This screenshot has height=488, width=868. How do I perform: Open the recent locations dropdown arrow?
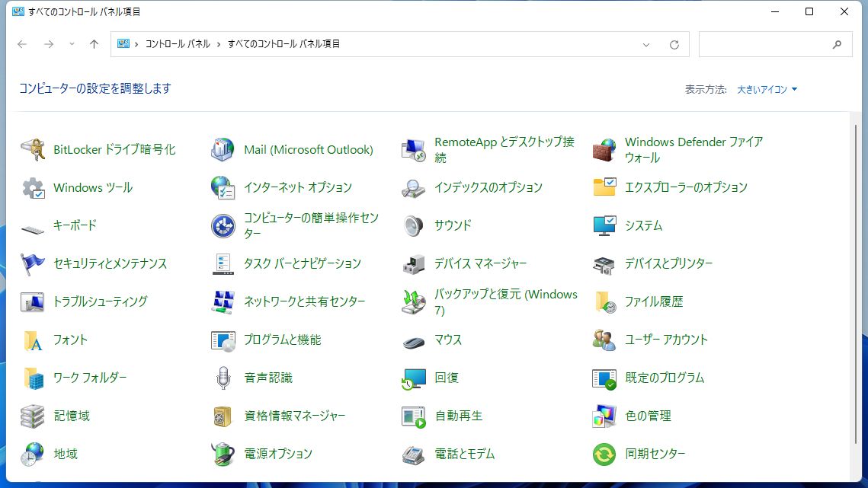tap(72, 44)
